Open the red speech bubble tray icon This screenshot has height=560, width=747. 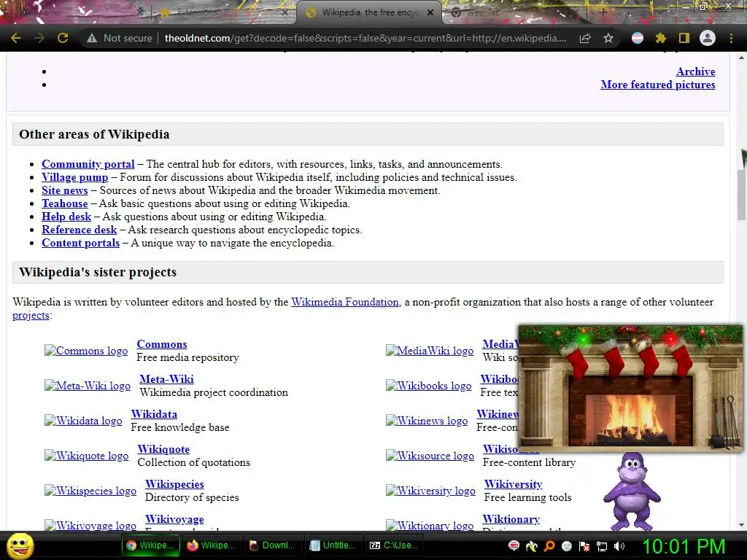(x=514, y=545)
